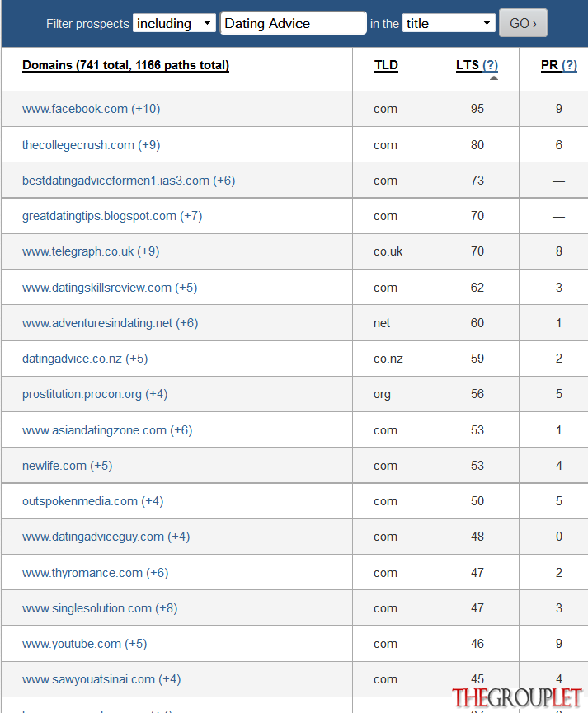Screen dimensions: 588x713
Task: Select LTS value 50 for outspokenmedia
Action: coord(477,501)
